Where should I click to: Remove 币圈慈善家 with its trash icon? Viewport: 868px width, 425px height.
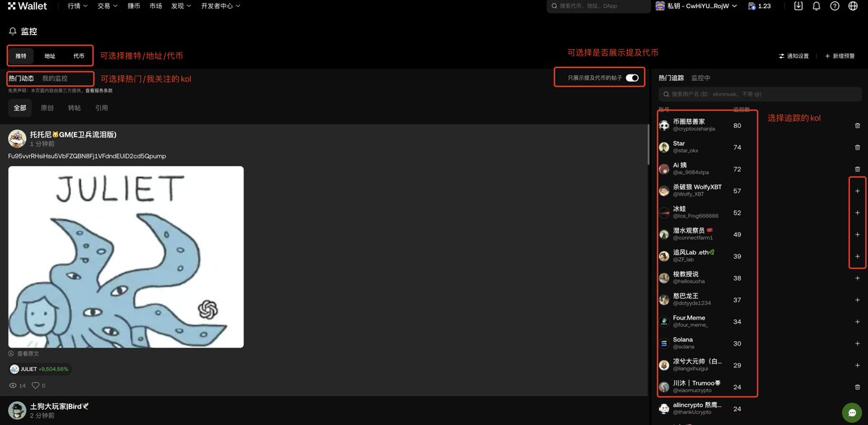[x=857, y=126]
